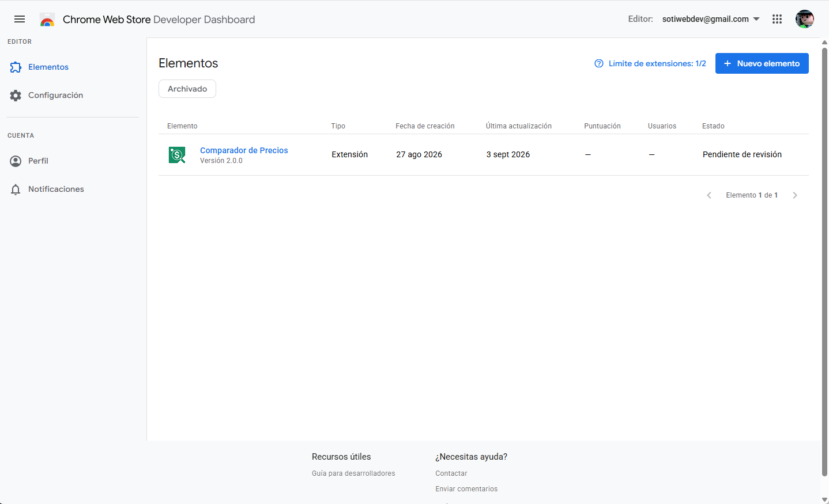This screenshot has width=829, height=504.
Task: Go to the previous page of elements
Action: (x=709, y=195)
